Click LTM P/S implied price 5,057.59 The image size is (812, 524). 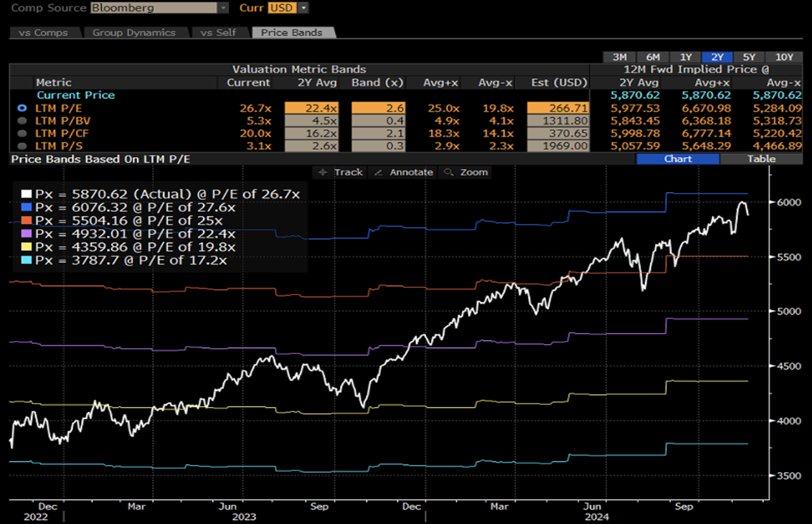[635, 146]
